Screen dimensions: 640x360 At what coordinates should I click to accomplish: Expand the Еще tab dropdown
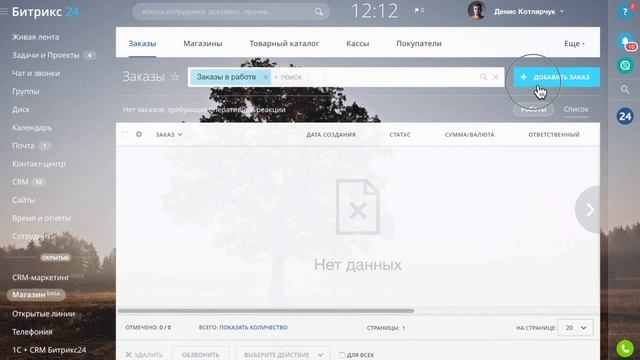coord(574,43)
